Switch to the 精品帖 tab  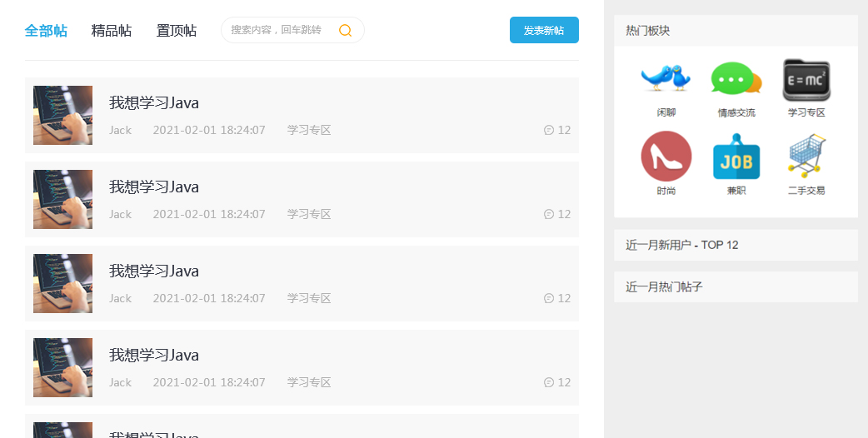coord(111,31)
